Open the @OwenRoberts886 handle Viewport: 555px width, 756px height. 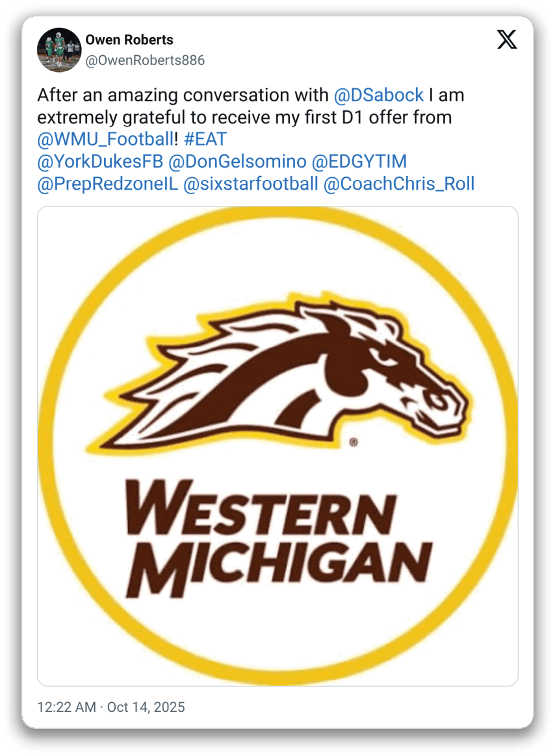click(145, 61)
